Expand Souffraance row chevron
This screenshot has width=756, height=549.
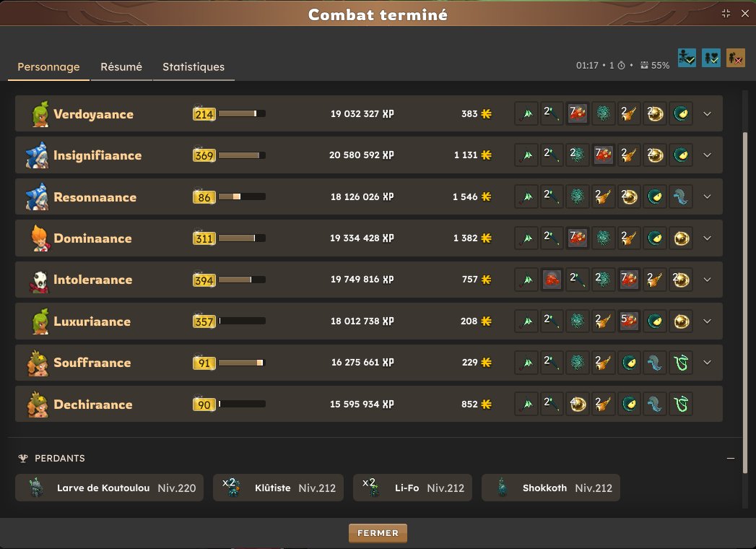point(707,363)
